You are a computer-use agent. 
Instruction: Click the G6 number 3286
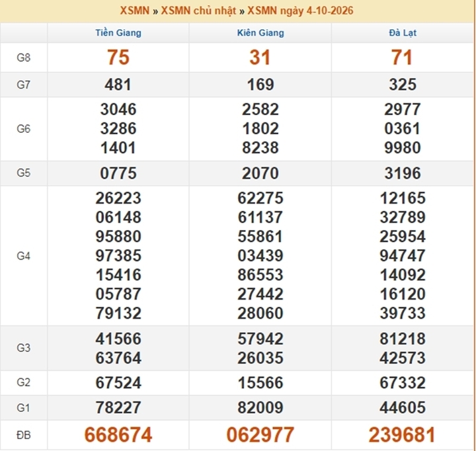coord(118,128)
